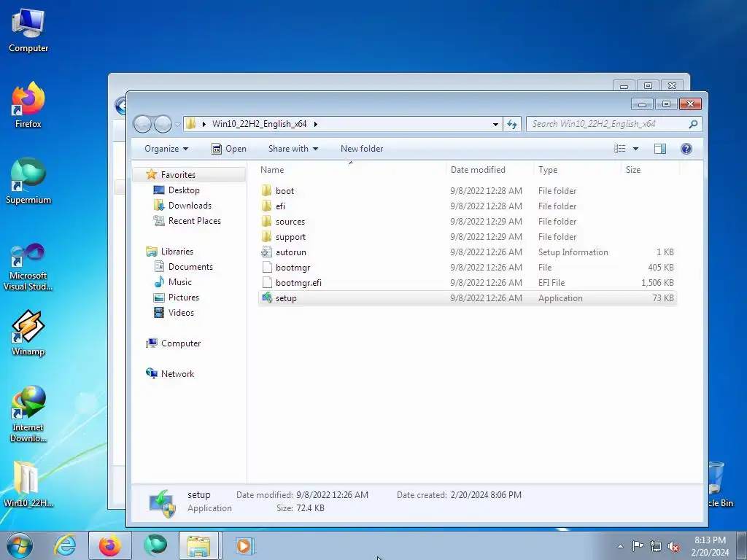Screen dimensions: 747x560
Task: Expand the arrow after Win10_22H2_English_x64 breadcrumb
Action: pos(315,124)
